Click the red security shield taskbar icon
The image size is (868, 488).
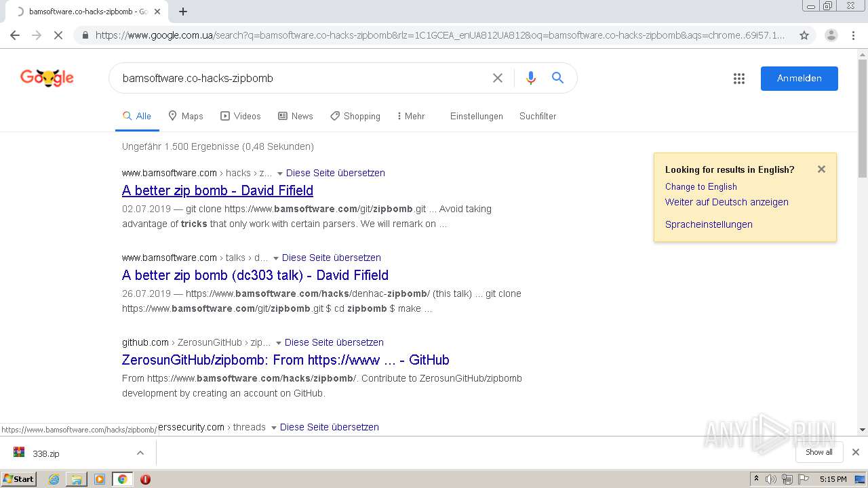tap(145, 479)
